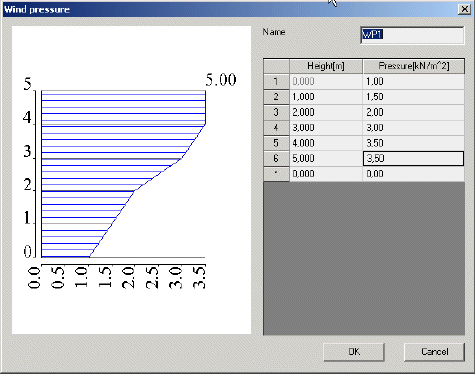Viewport: 475px width, 374px height.
Task: Click the OK button
Action: click(x=354, y=352)
